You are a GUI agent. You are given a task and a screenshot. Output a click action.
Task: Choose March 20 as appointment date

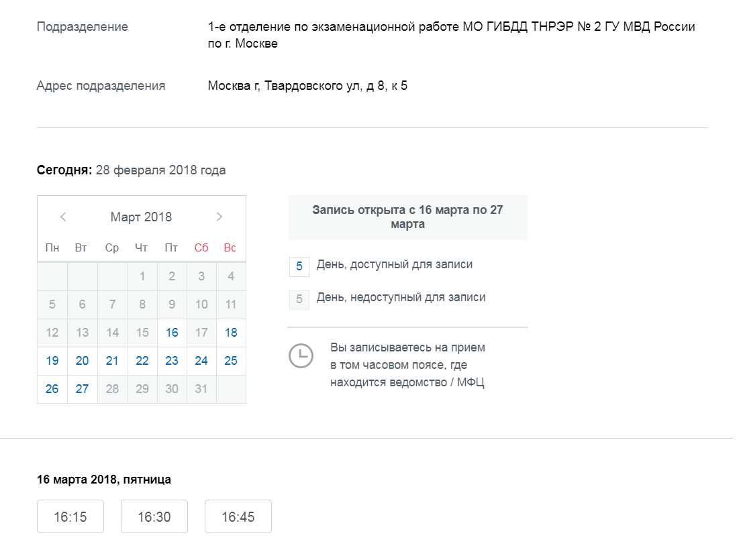point(82,361)
